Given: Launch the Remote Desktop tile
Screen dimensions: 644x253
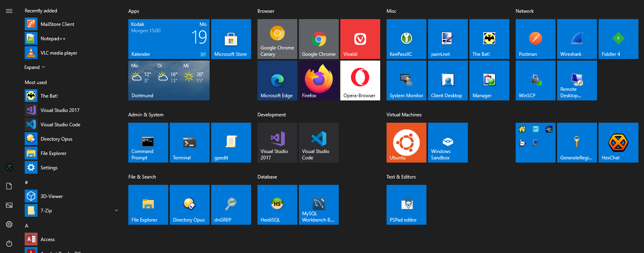Looking at the screenshot, I should [577, 80].
